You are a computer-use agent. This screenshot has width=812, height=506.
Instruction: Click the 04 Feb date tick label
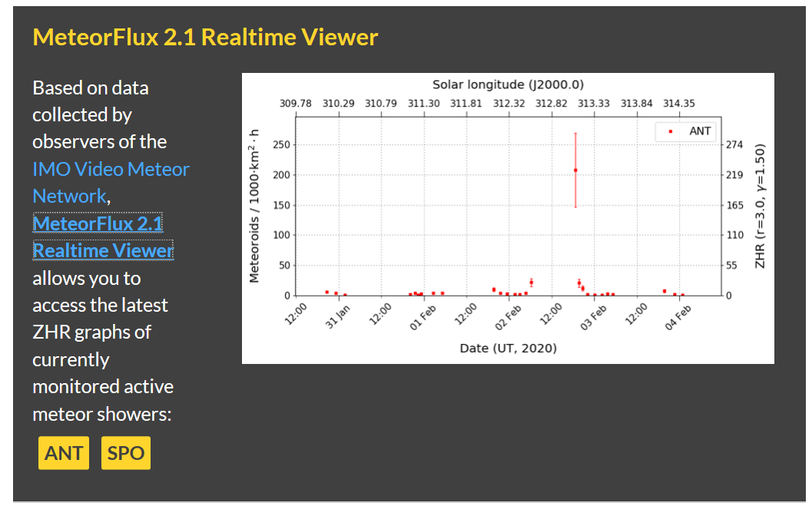(x=679, y=316)
